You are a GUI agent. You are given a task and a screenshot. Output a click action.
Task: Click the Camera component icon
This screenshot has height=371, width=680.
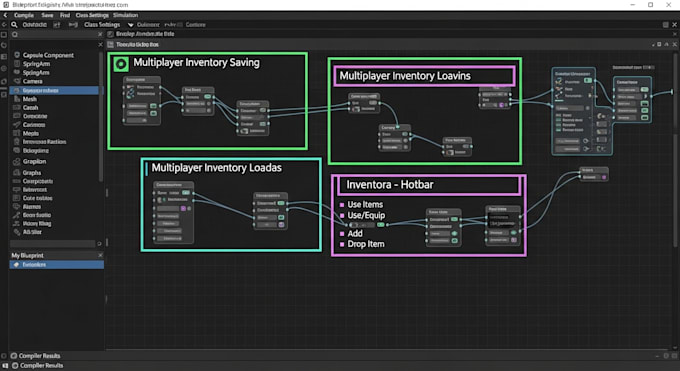(x=17, y=81)
